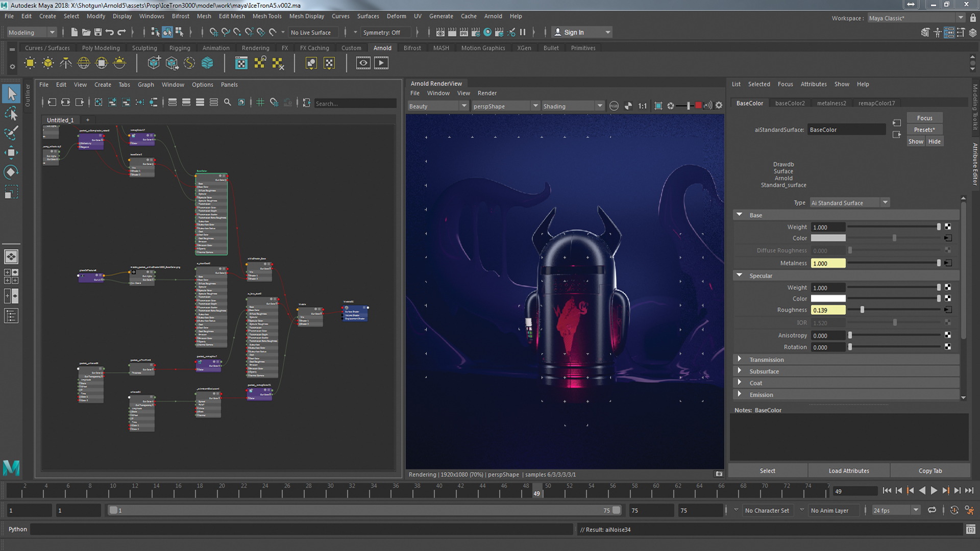The image size is (980, 551).
Task: Create an Arnold skydome light from shelf
Action: (83, 63)
